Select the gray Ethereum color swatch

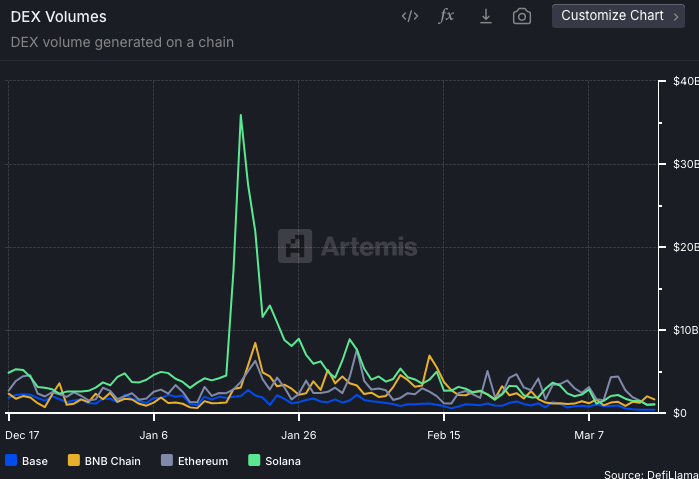(167, 460)
